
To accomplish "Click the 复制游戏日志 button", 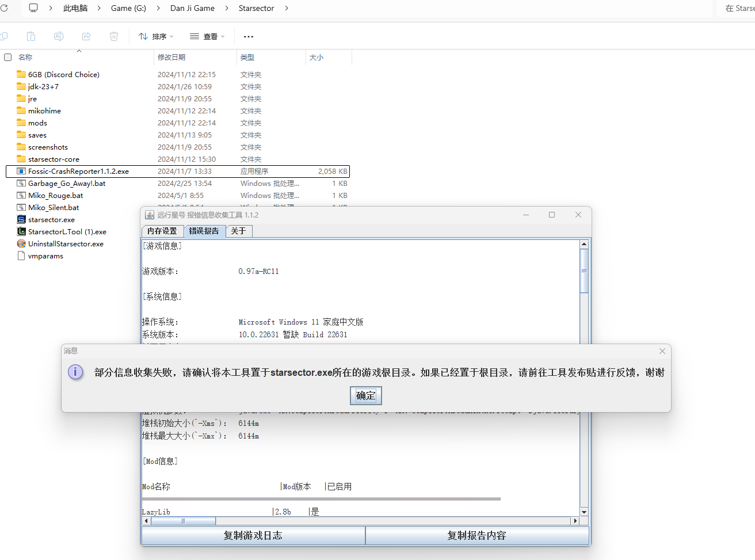I will coord(253,535).
